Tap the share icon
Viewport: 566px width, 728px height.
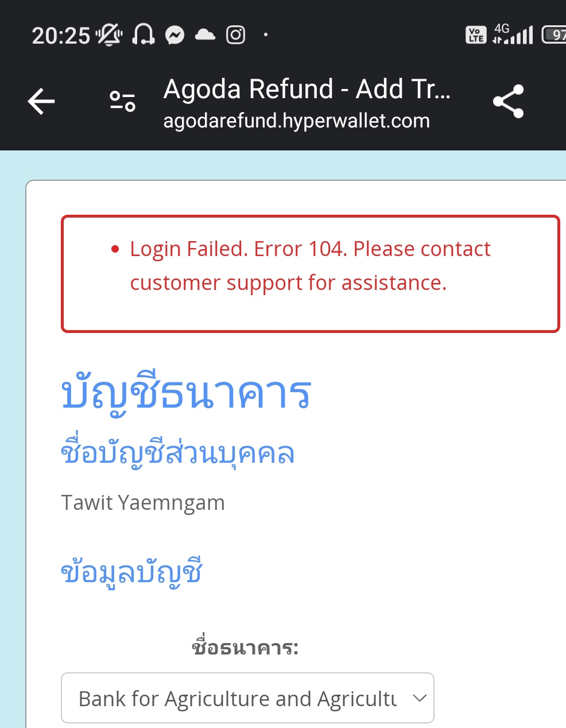[509, 102]
